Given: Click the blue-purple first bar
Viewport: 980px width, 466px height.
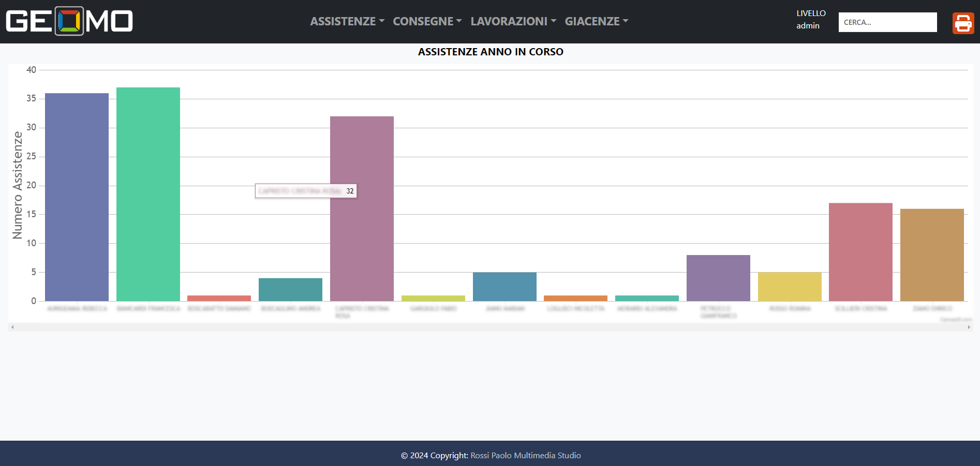Looking at the screenshot, I should (77, 197).
